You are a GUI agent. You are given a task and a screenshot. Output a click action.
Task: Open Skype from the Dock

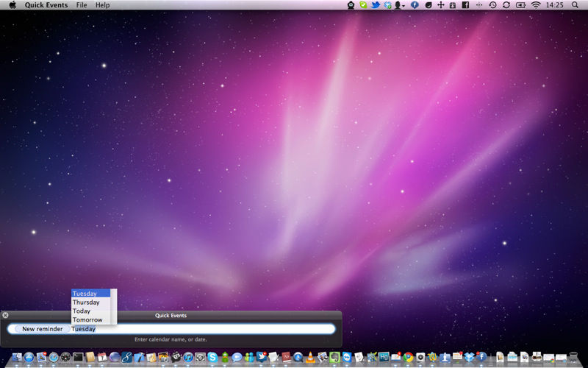212,357
